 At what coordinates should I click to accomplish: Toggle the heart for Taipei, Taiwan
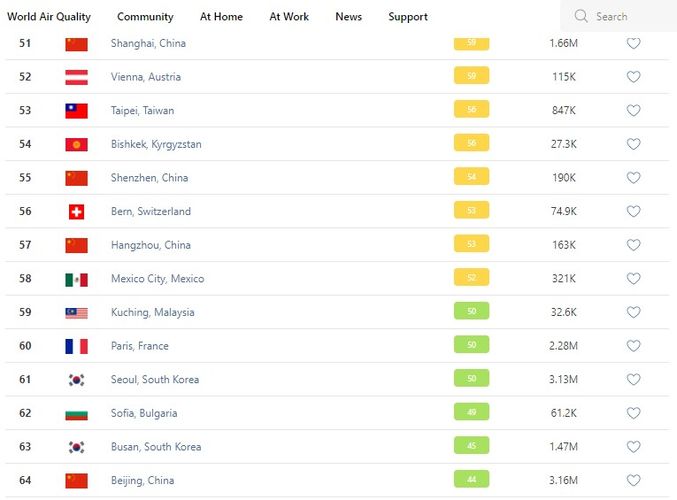[633, 111]
